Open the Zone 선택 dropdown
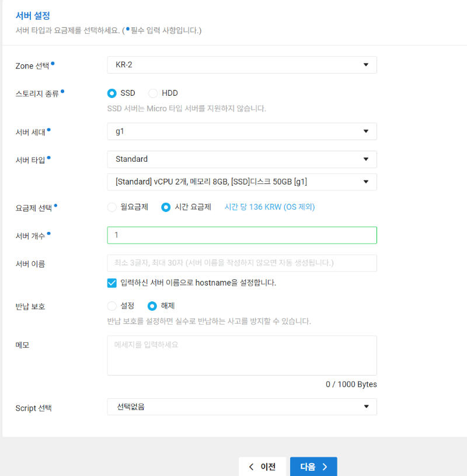 (x=241, y=65)
